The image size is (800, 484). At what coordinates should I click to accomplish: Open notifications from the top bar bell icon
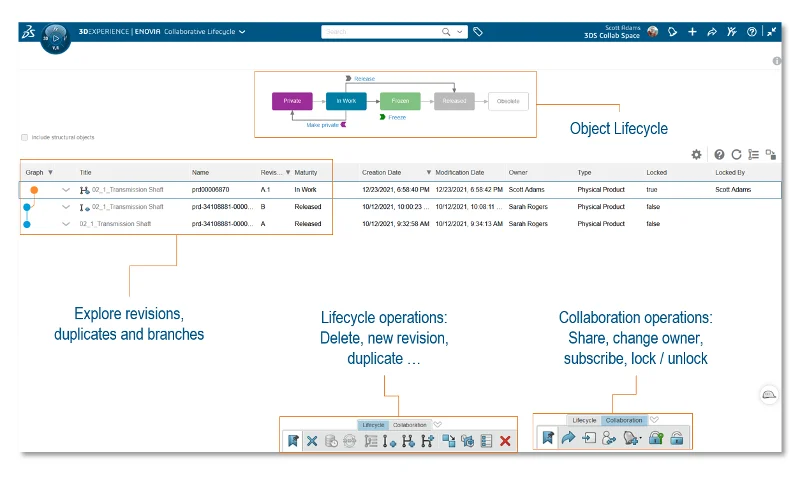click(x=672, y=32)
